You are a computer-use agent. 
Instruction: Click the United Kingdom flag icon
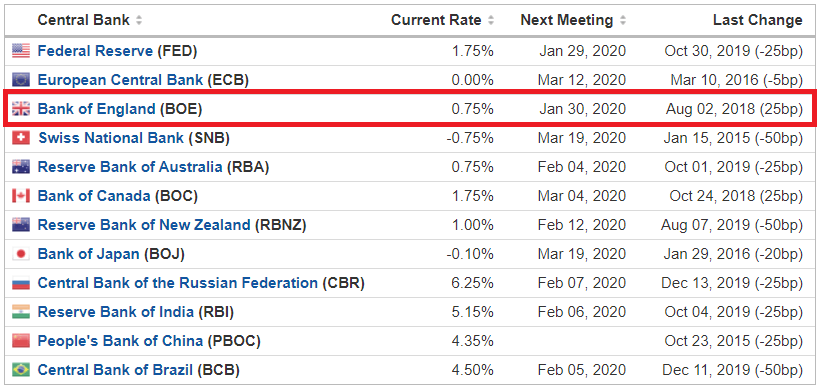pos(21,109)
